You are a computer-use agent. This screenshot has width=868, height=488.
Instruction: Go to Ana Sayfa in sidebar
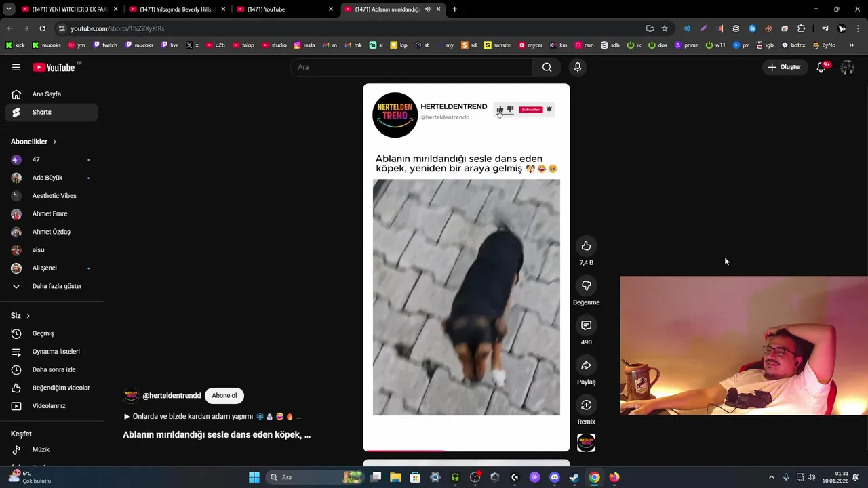[52, 94]
